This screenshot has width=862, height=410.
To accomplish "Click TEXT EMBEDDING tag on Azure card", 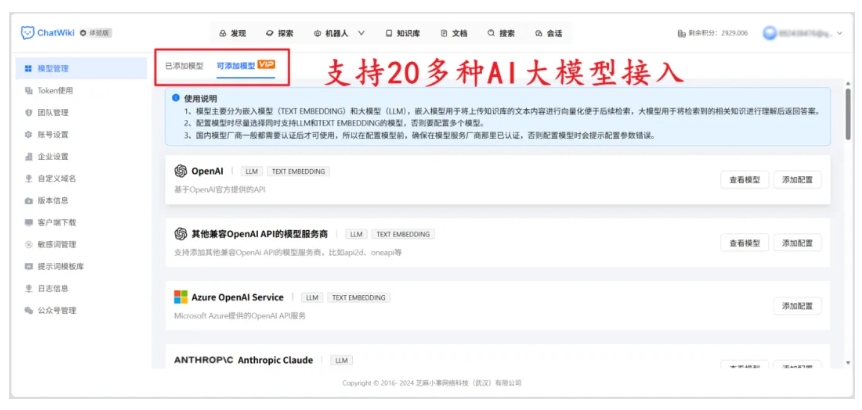I will pos(359,298).
